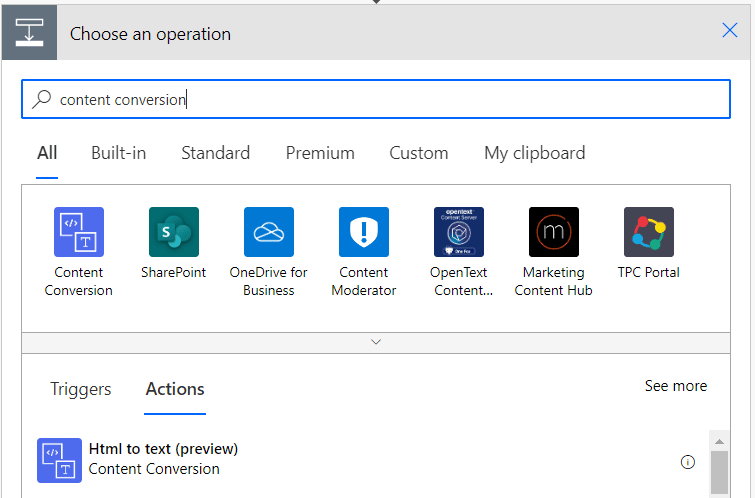Select the Content Conversion connector icon

(x=78, y=232)
